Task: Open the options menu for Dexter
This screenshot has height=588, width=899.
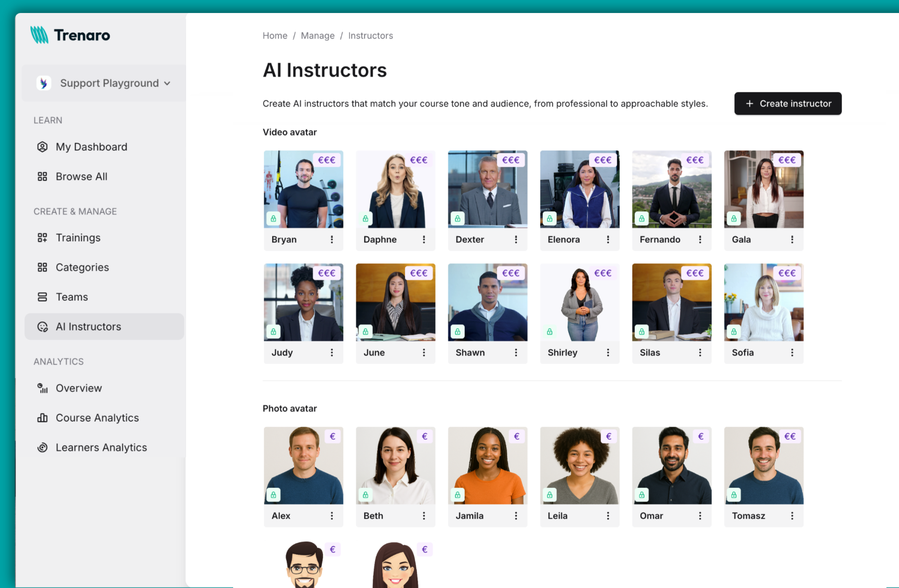Action: click(516, 239)
